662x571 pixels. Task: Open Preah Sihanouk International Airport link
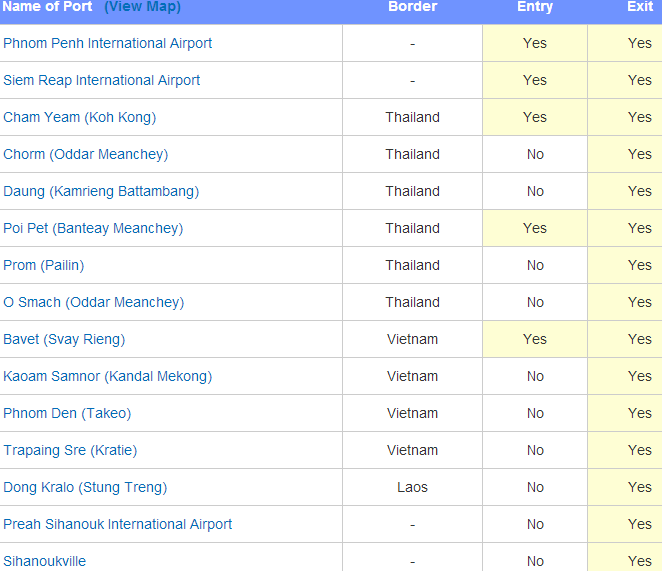pyautogui.click(x=117, y=525)
